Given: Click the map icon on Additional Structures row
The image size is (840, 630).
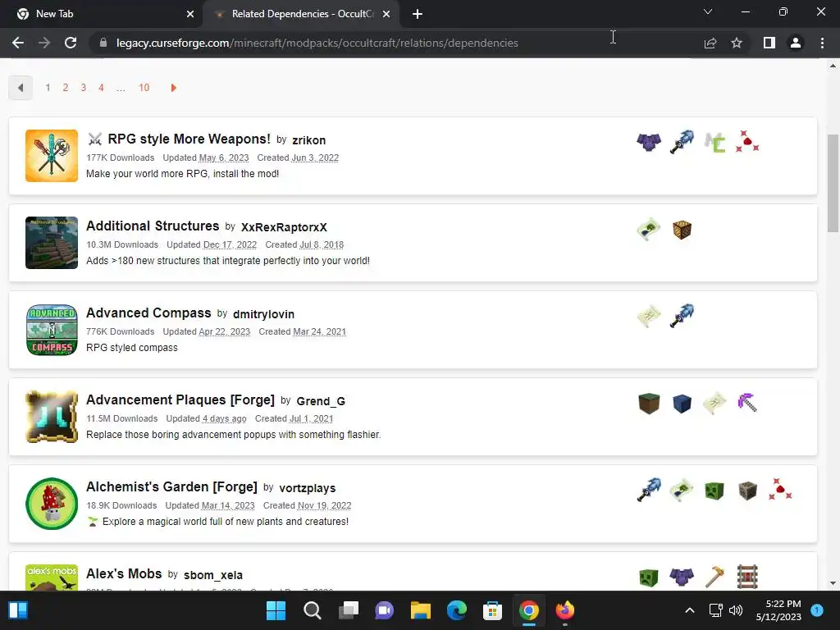Looking at the screenshot, I should pos(649,230).
